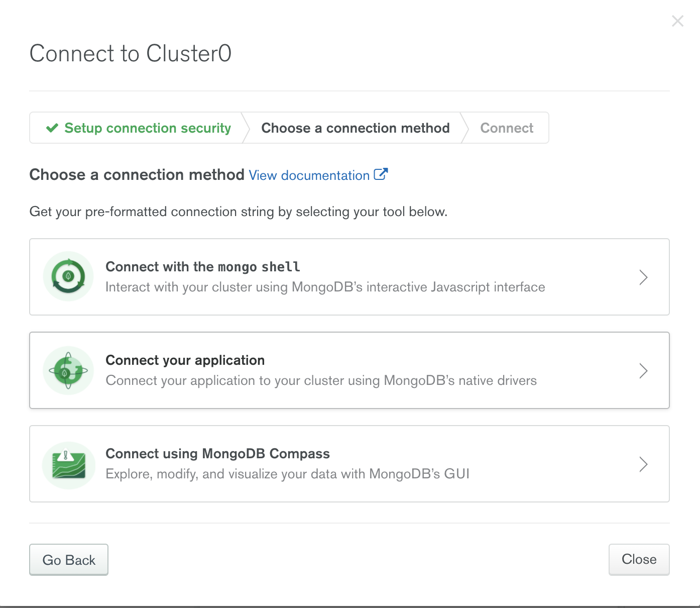This screenshot has width=700, height=608.
Task: Close the dialog with the X icon
Action: [677, 21]
